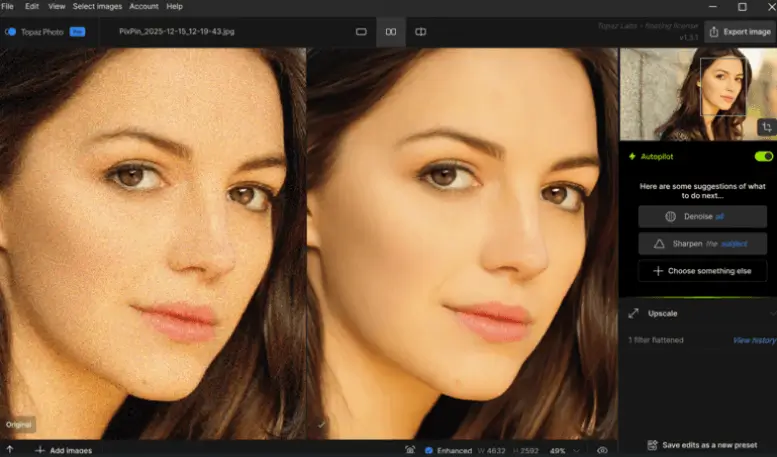Expand the Upscale panel chevron
This screenshot has width=777, height=457.
coord(773,313)
